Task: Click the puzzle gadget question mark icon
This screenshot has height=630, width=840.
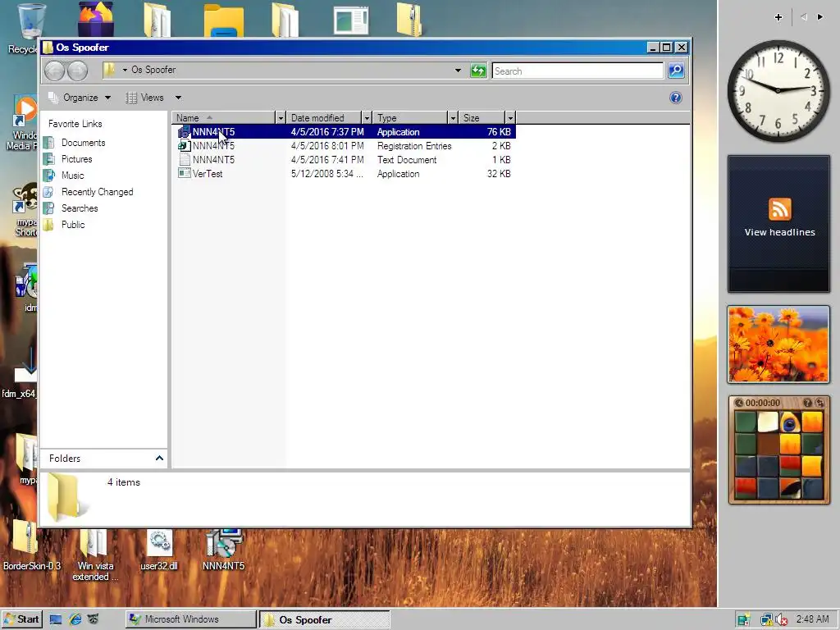Action: point(807,402)
